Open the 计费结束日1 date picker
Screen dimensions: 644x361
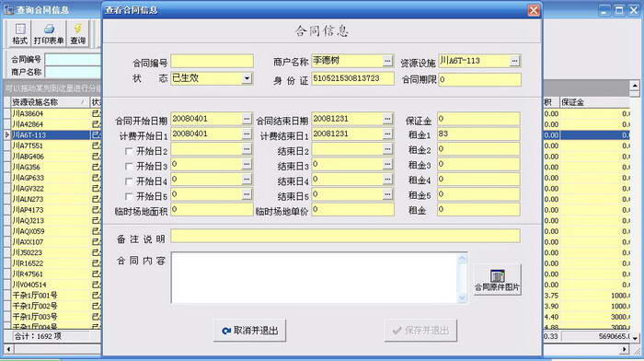tap(387, 134)
